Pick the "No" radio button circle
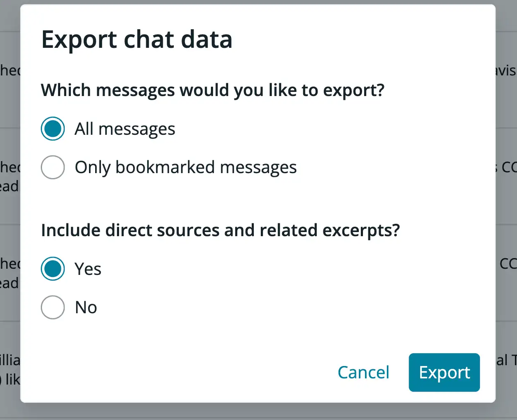 pyautogui.click(x=53, y=307)
